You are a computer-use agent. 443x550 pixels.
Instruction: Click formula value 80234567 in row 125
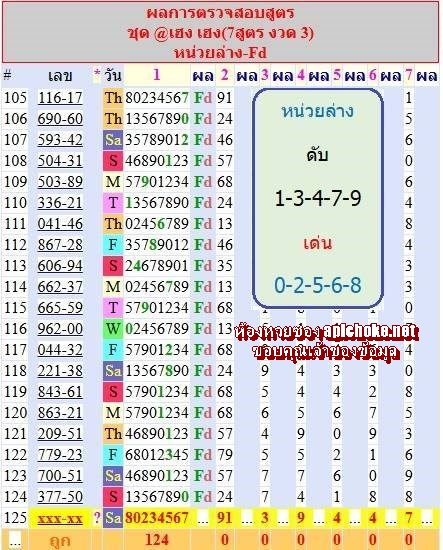156,518
